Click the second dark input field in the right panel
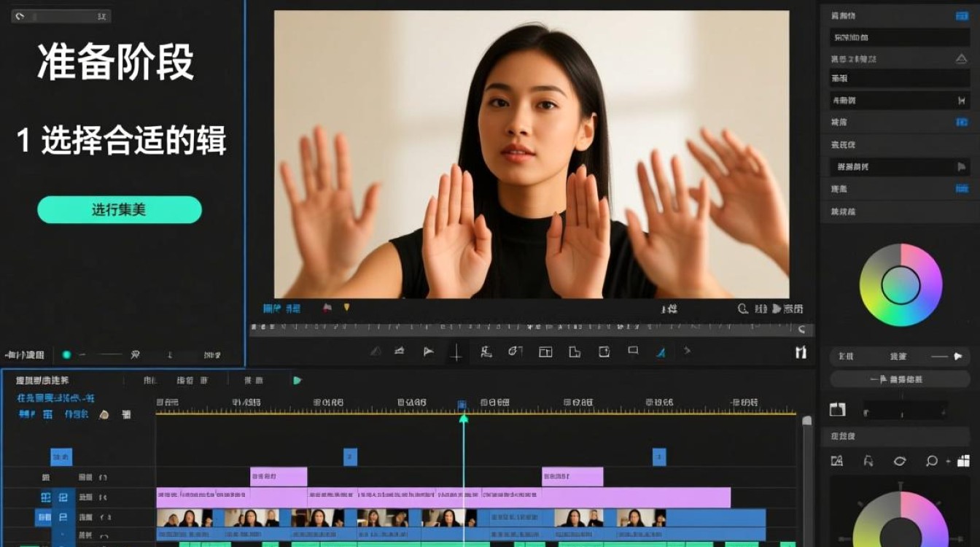 tap(900, 78)
